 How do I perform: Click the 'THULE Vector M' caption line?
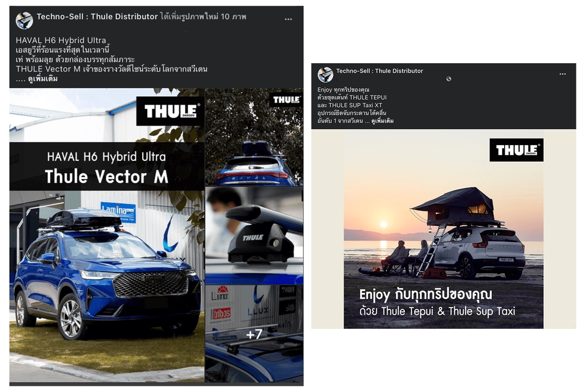pos(111,69)
